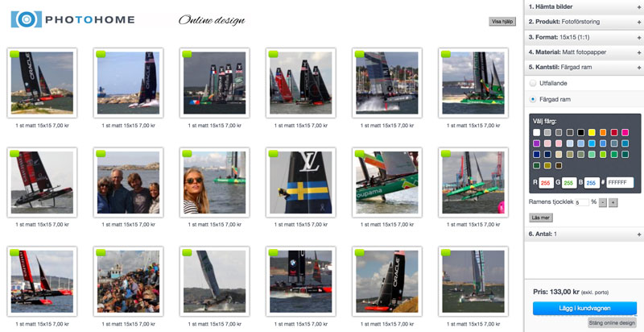The width and height of the screenshot is (644, 332).
Task: Open the Produkt Fotoförstoring step
Action: [584, 22]
